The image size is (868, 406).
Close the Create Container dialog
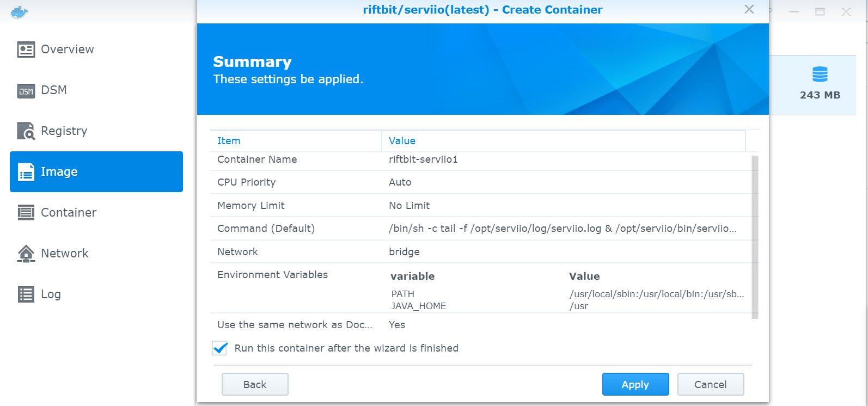pos(749,10)
